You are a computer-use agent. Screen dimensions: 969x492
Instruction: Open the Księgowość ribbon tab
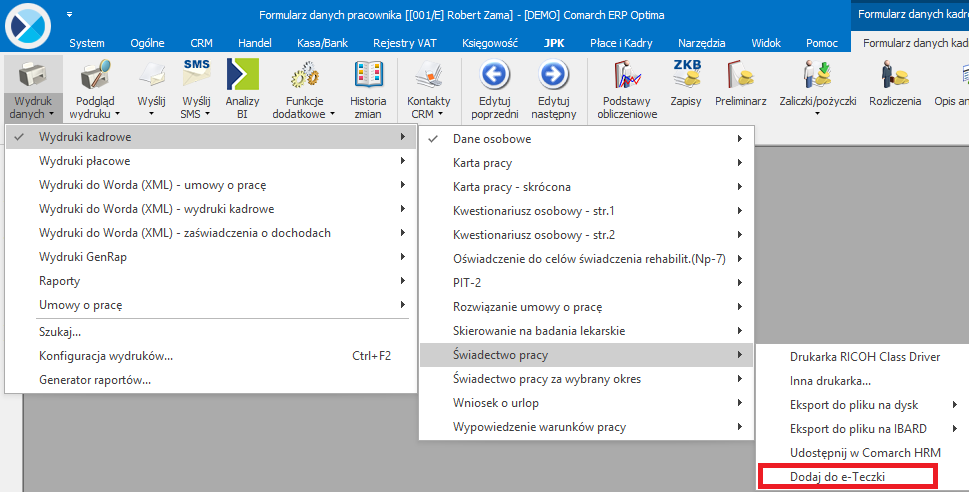tap(490, 44)
